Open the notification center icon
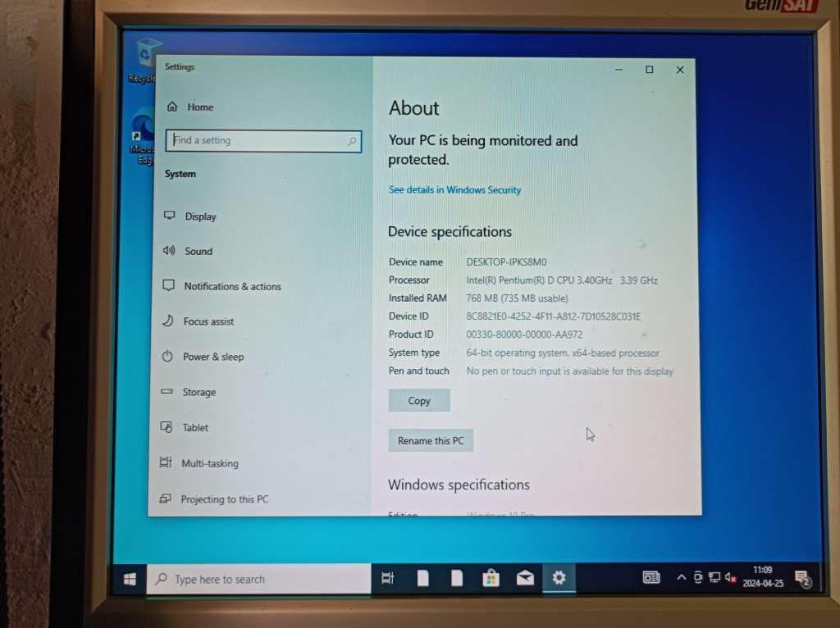The image size is (840, 628). [803, 579]
